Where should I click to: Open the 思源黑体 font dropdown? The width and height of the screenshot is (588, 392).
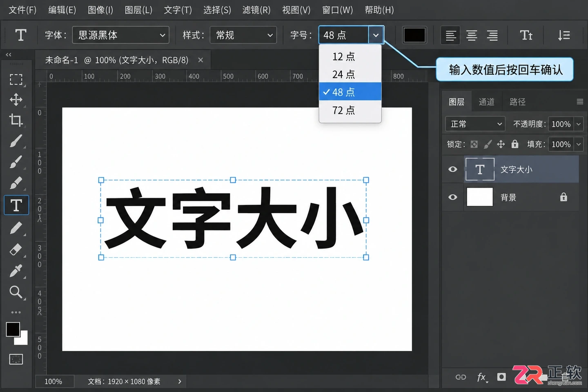click(121, 35)
